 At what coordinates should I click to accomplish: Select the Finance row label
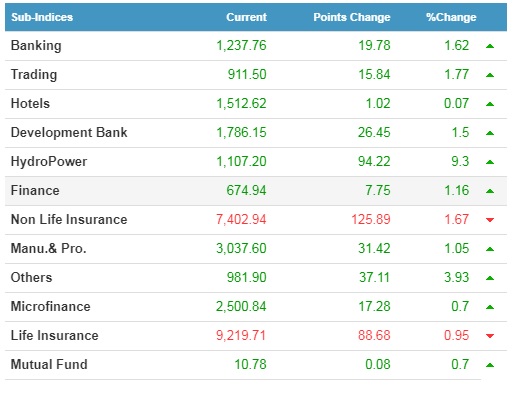[35, 190]
